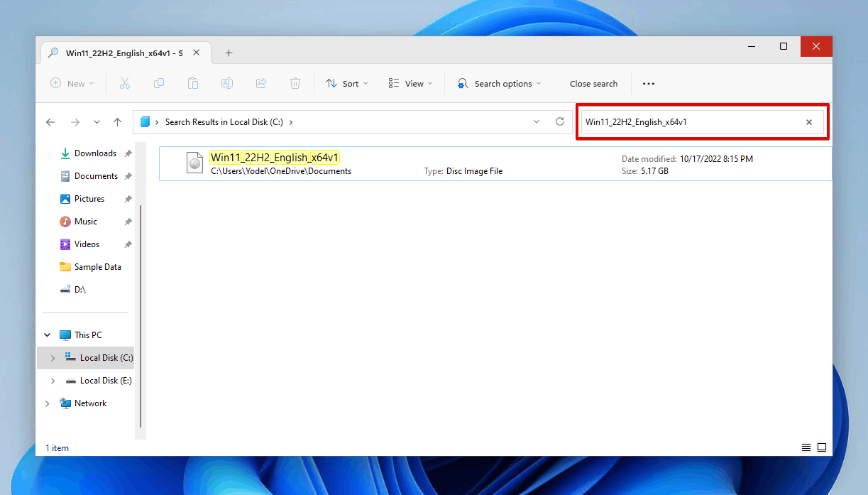Click the Paste clipboard icon
This screenshot has width=868, height=495.
tap(193, 84)
